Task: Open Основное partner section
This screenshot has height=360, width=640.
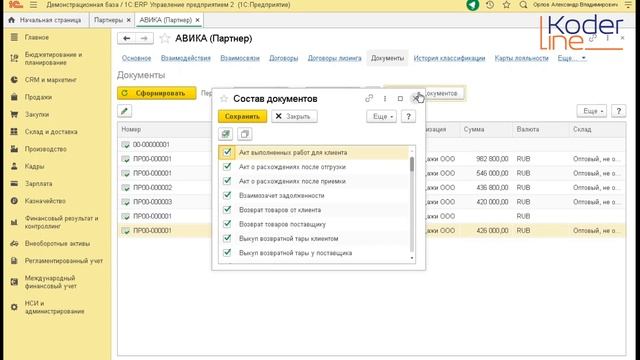Action: 136,58
